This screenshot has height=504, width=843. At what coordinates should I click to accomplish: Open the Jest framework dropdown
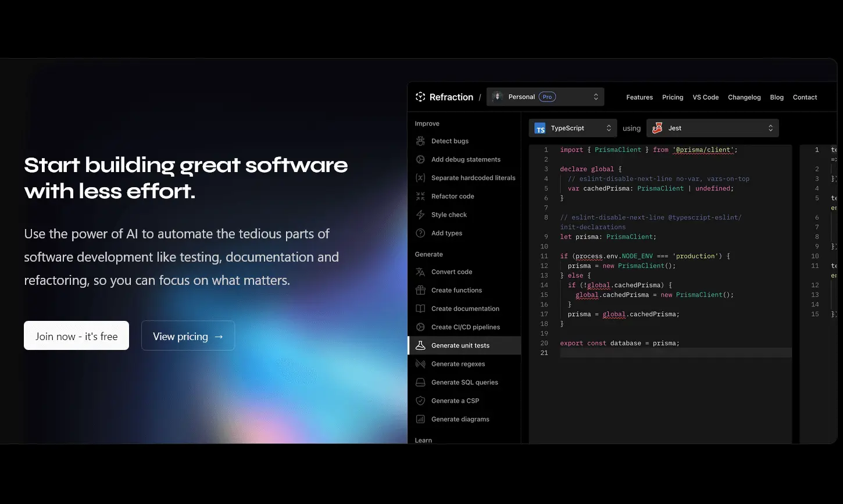pos(713,128)
